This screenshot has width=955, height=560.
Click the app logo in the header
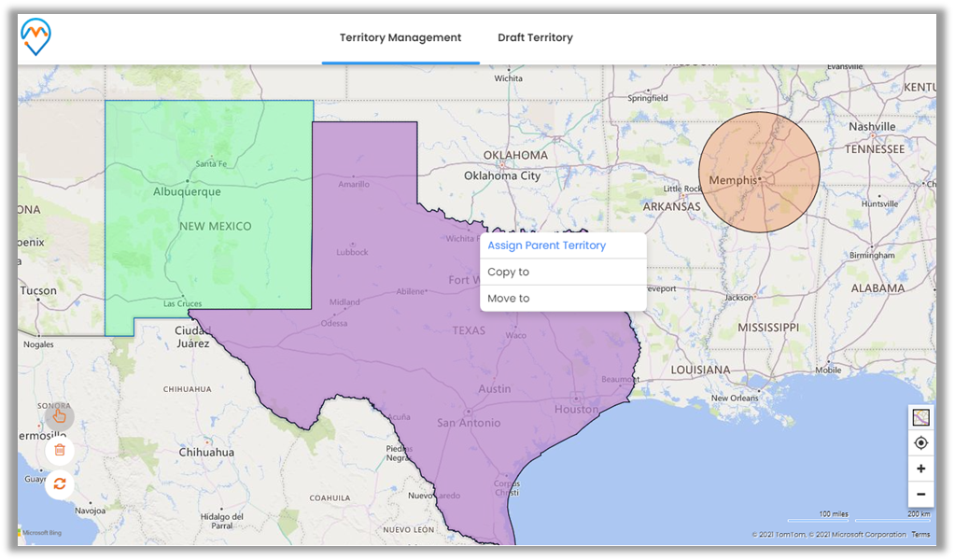click(x=36, y=37)
